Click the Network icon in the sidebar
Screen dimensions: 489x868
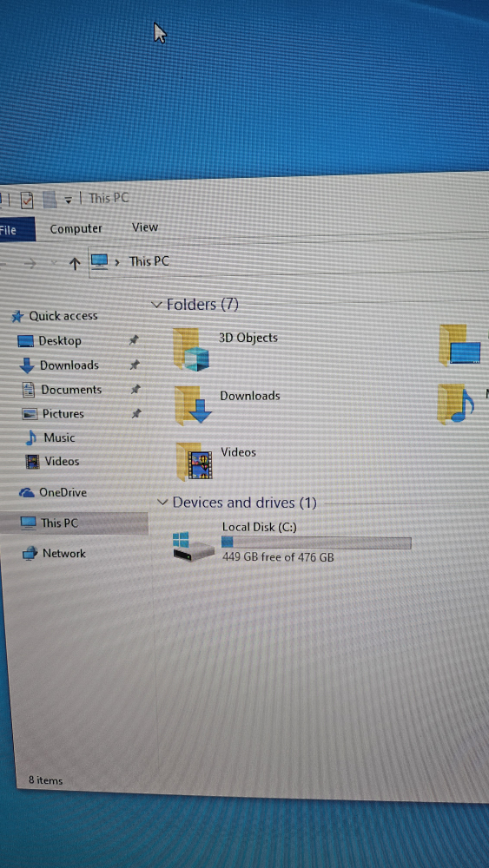pyautogui.click(x=30, y=554)
